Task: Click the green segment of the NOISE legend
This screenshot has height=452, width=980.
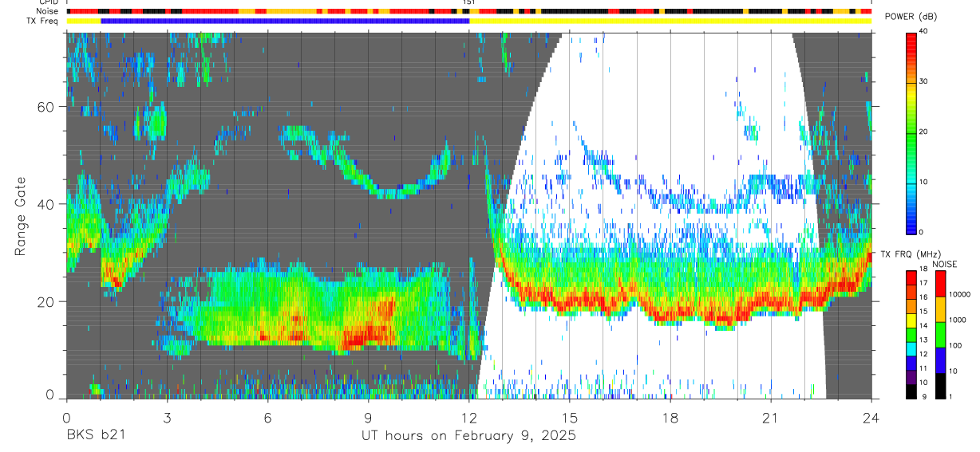Action: point(940,335)
